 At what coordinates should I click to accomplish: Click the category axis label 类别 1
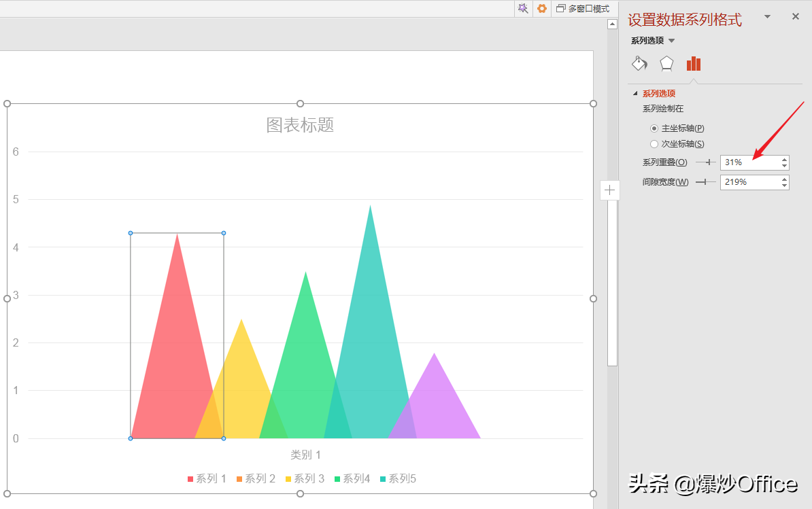pos(305,455)
